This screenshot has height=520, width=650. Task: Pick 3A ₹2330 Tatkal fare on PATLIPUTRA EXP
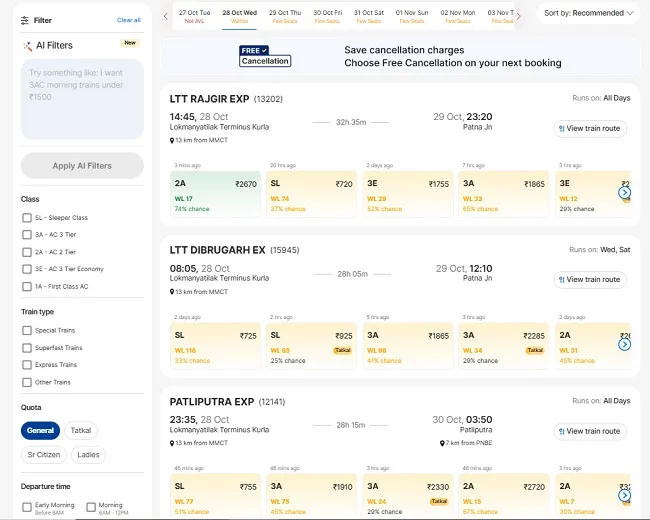pos(408,496)
